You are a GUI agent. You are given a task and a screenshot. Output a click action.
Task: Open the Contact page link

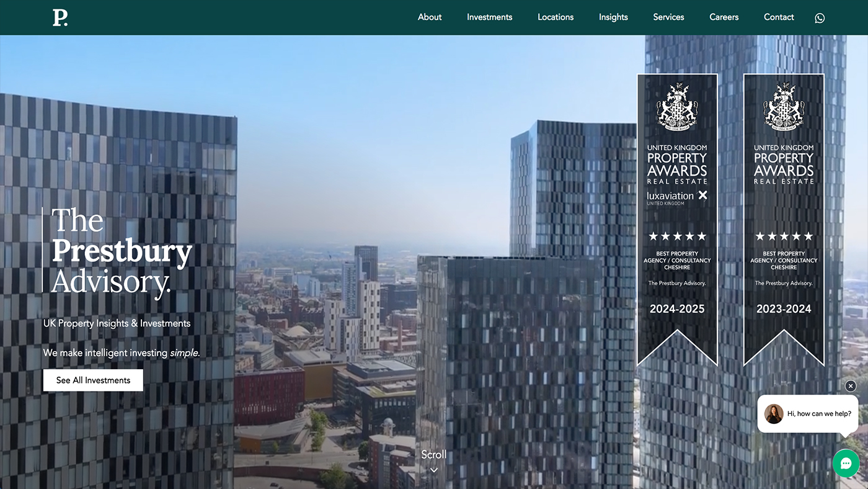click(779, 17)
